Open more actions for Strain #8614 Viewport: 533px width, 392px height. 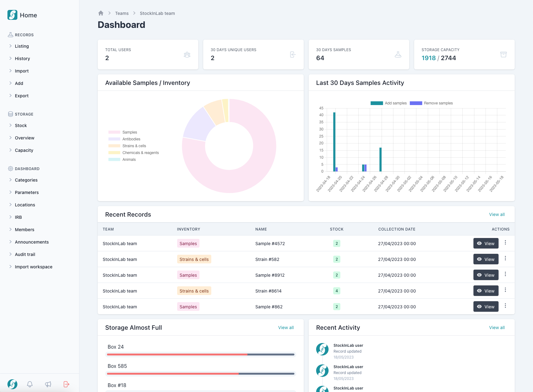[x=505, y=290]
